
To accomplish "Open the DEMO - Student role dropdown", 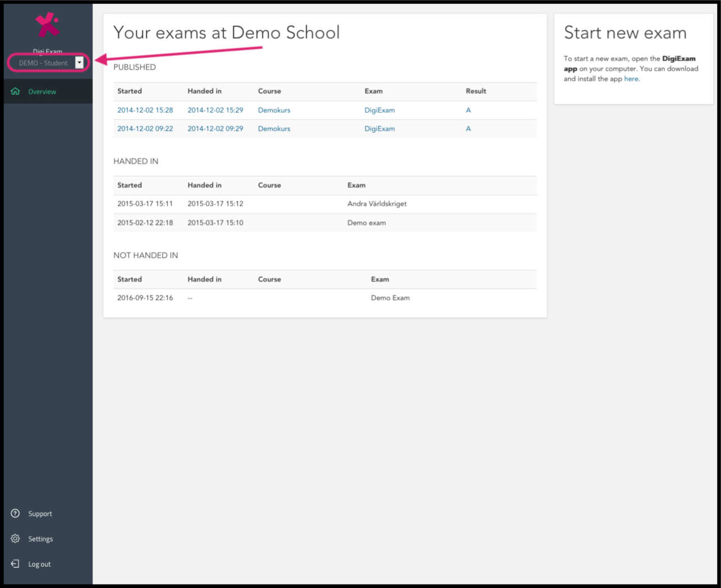I will (48, 63).
